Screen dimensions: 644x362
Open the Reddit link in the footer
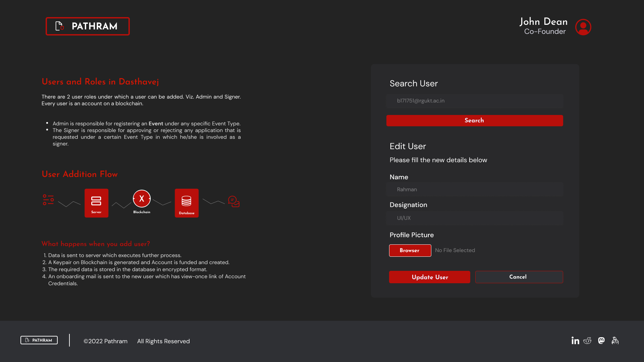(x=587, y=341)
